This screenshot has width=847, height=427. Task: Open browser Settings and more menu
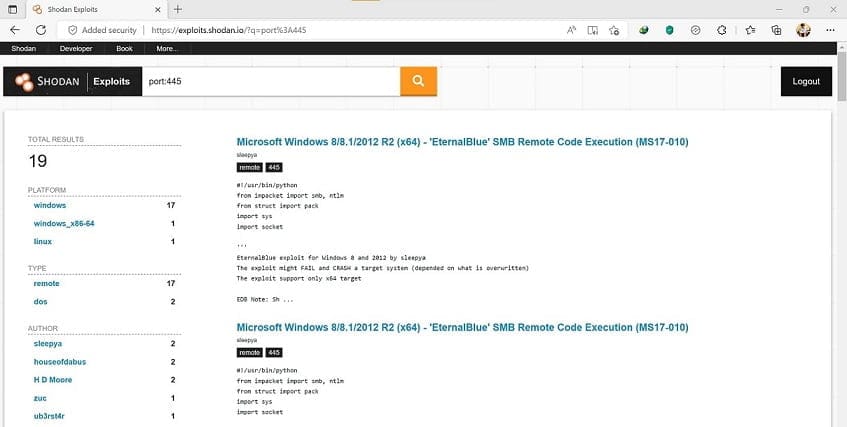[x=830, y=30]
